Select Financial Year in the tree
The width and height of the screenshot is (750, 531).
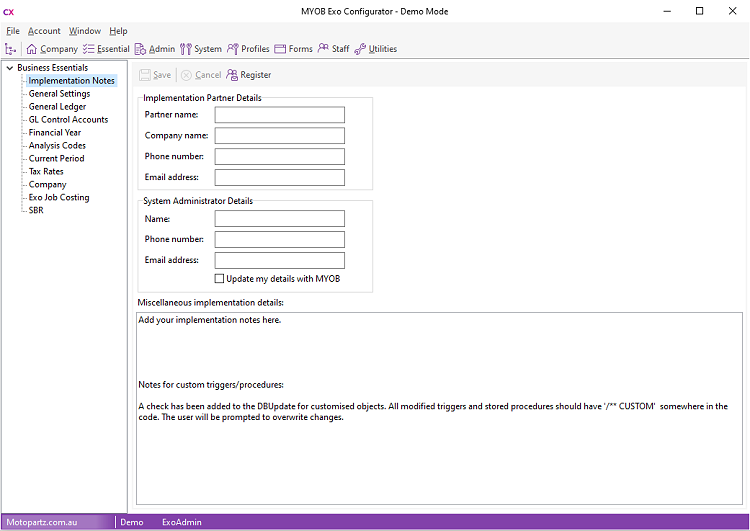[x=55, y=133]
